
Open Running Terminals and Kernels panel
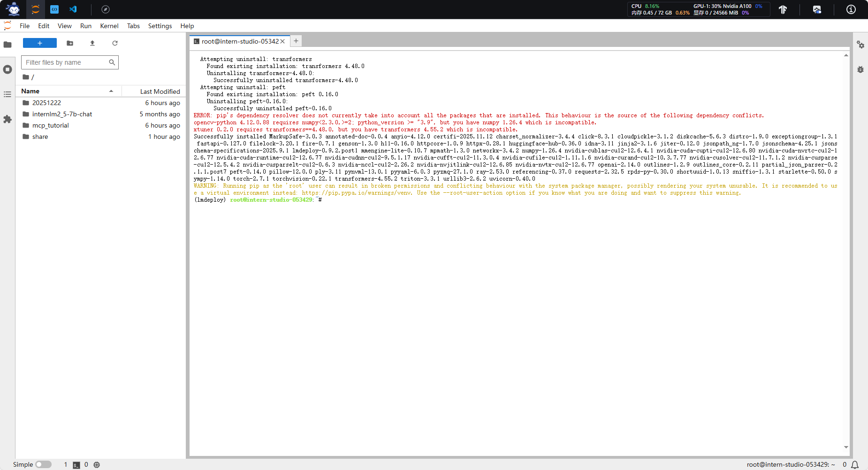pos(8,69)
